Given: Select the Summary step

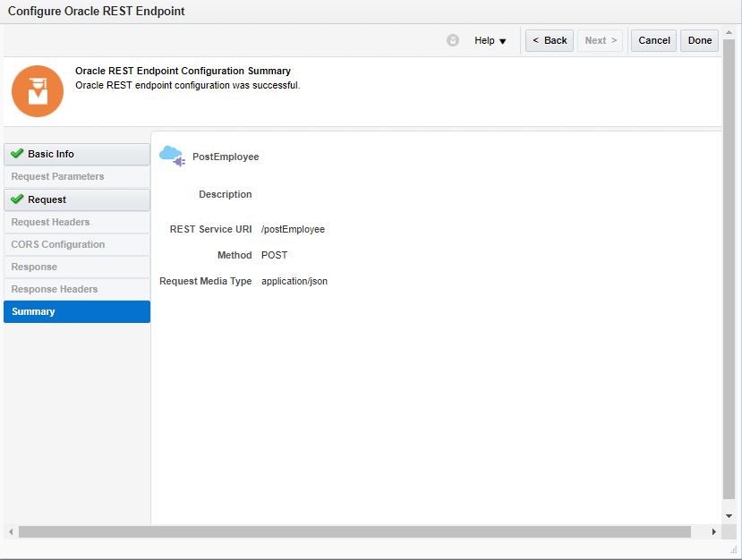Looking at the screenshot, I should (77, 311).
